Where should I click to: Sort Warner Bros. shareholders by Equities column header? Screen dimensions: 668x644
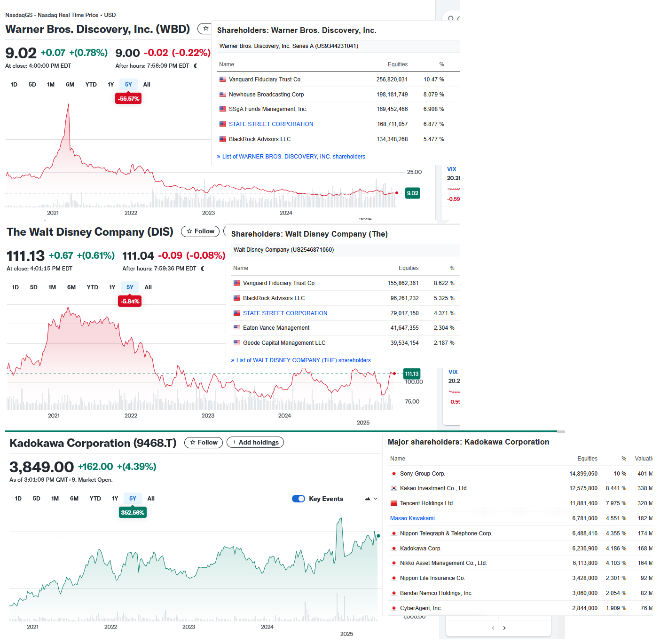[x=398, y=64]
